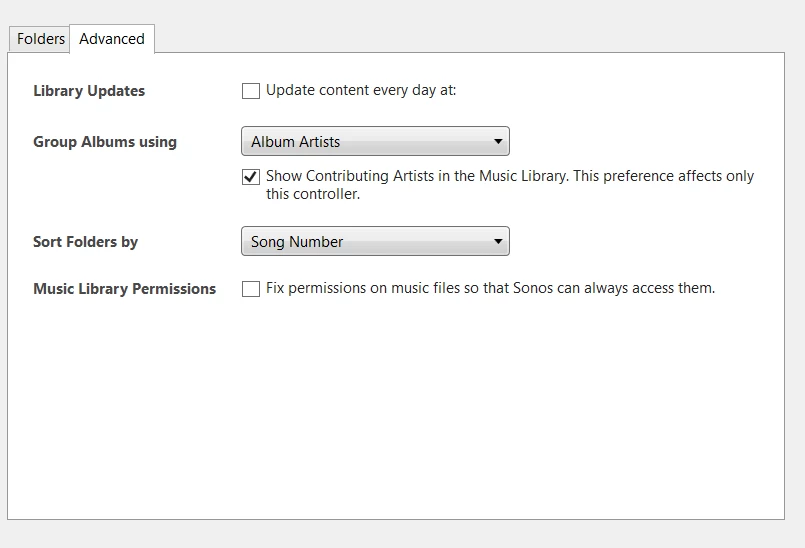Viewport: 805px width, 548px height.
Task: Select the Advanced tab
Action: [x=112, y=39]
